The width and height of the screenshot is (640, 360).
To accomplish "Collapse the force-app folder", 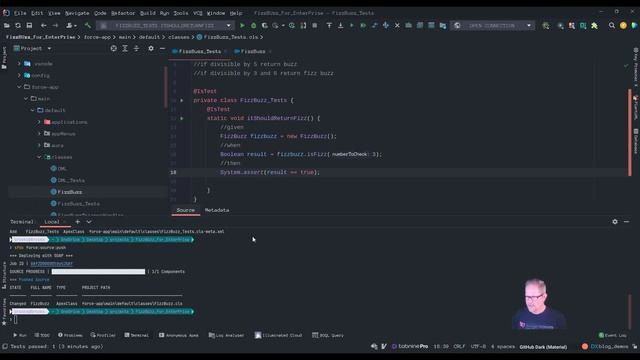I will 19,87.
